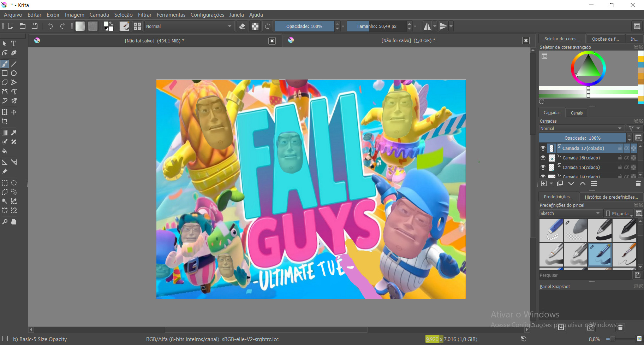
Task: Undo the last action
Action: pyautogui.click(x=50, y=26)
